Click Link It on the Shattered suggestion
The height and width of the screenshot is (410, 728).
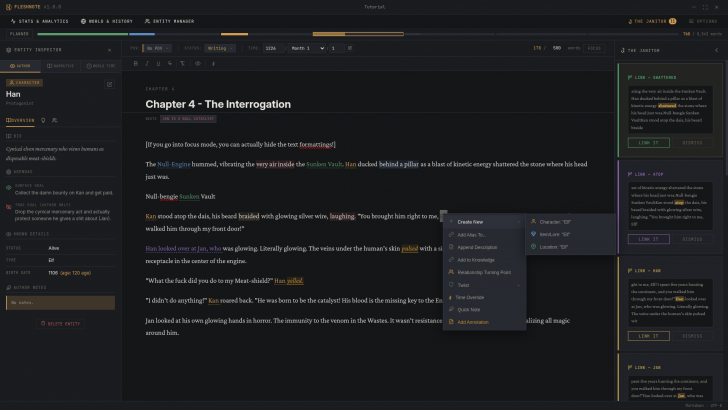pyautogui.click(x=649, y=143)
